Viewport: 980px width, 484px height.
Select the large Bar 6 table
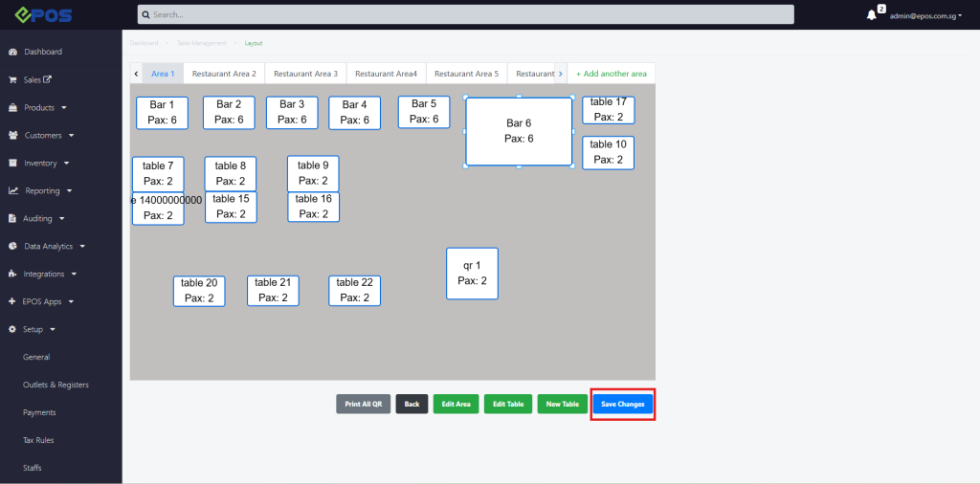pyautogui.click(x=519, y=132)
